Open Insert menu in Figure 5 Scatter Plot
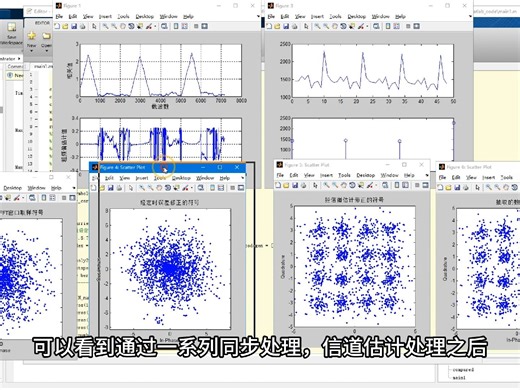 pos(326,175)
